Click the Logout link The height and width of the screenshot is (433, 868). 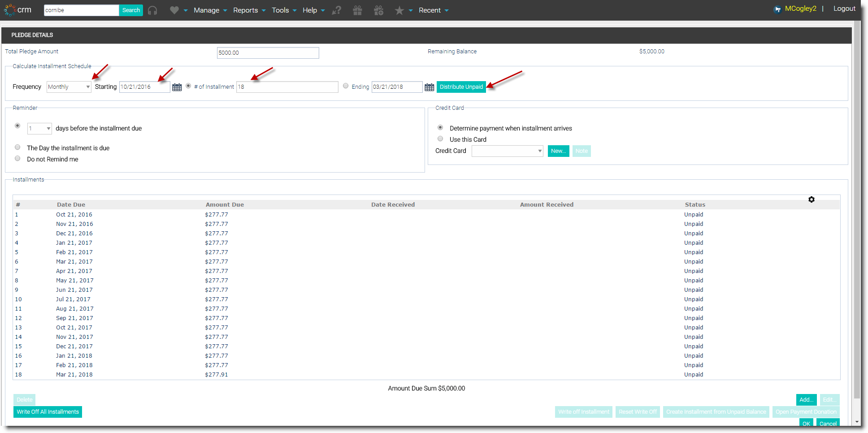tap(844, 9)
